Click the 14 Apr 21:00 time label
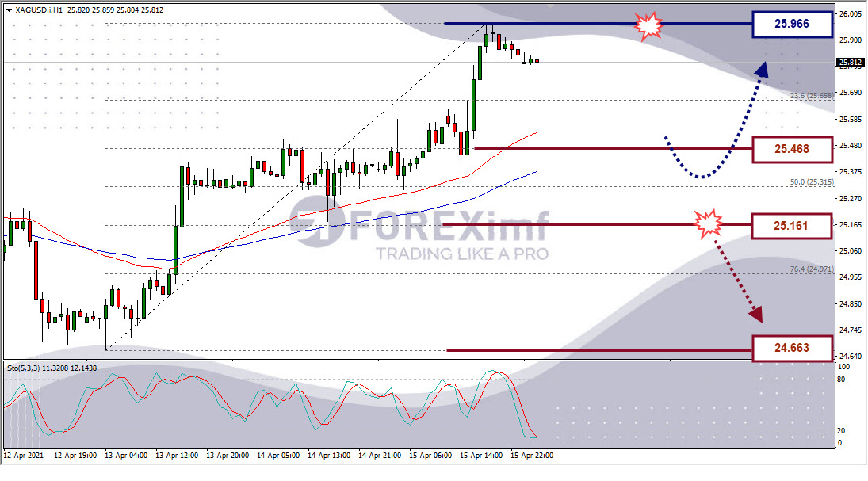The image size is (868, 481). 380,456
